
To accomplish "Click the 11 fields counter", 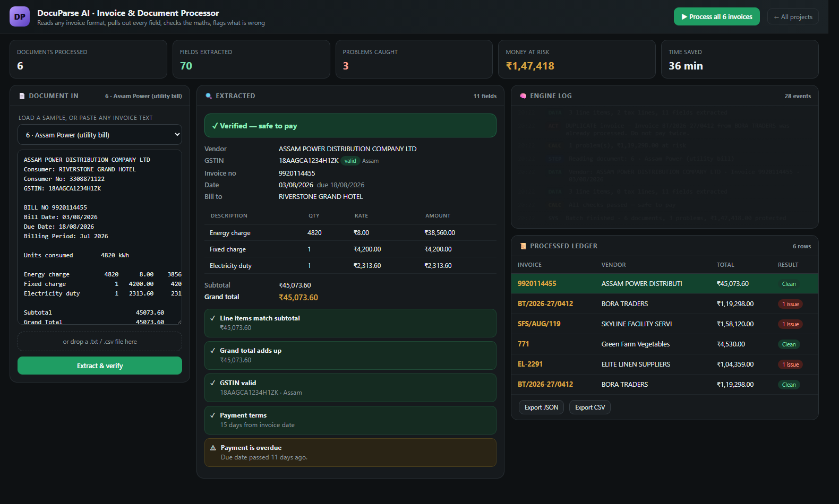I will [x=485, y=96].
